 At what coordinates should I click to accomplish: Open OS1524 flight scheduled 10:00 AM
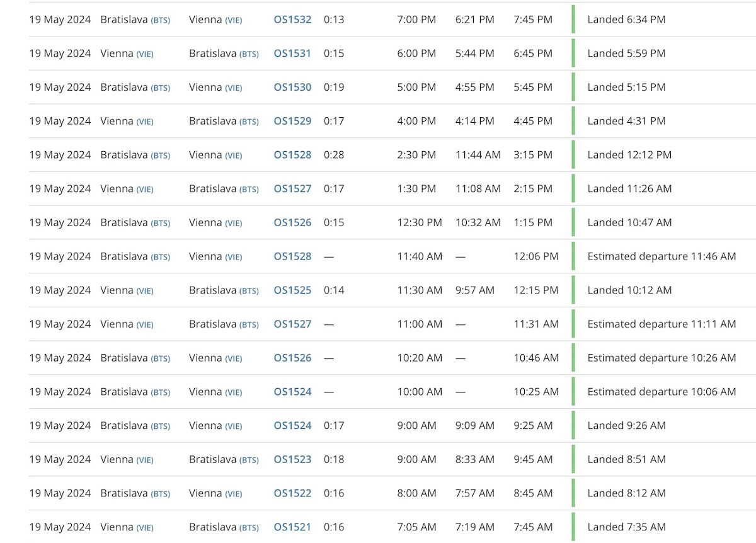point(292,392)
